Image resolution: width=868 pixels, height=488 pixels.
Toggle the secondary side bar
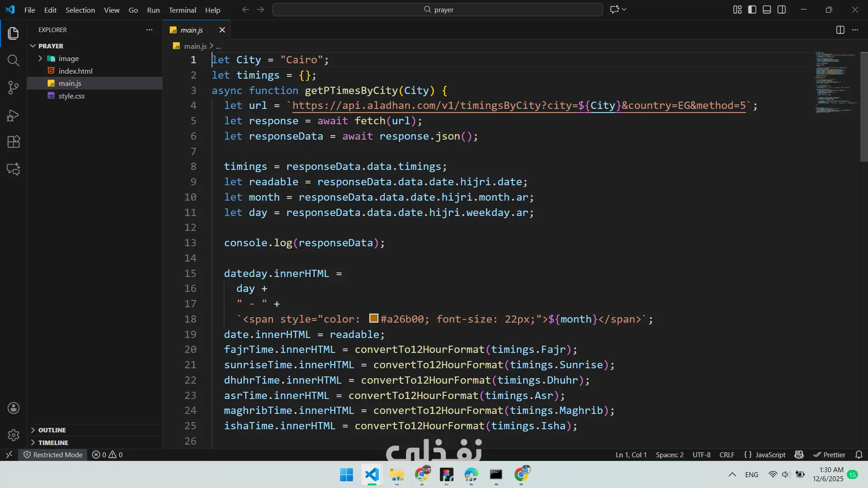782,9
